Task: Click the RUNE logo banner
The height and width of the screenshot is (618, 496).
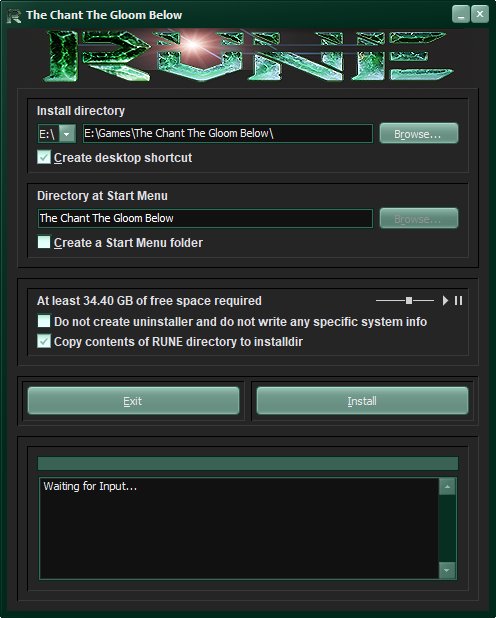Action: point(248,55)
